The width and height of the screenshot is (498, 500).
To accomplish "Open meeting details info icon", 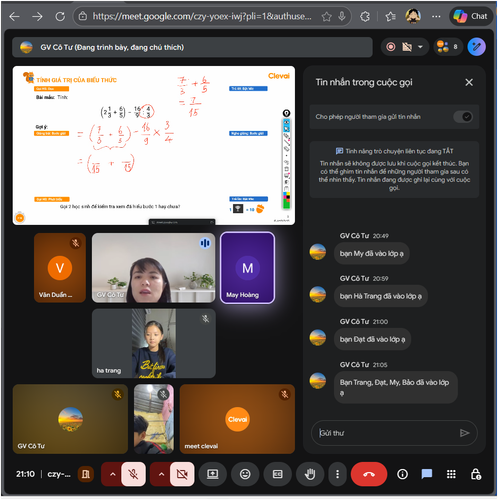I will (x=402, y=474).
